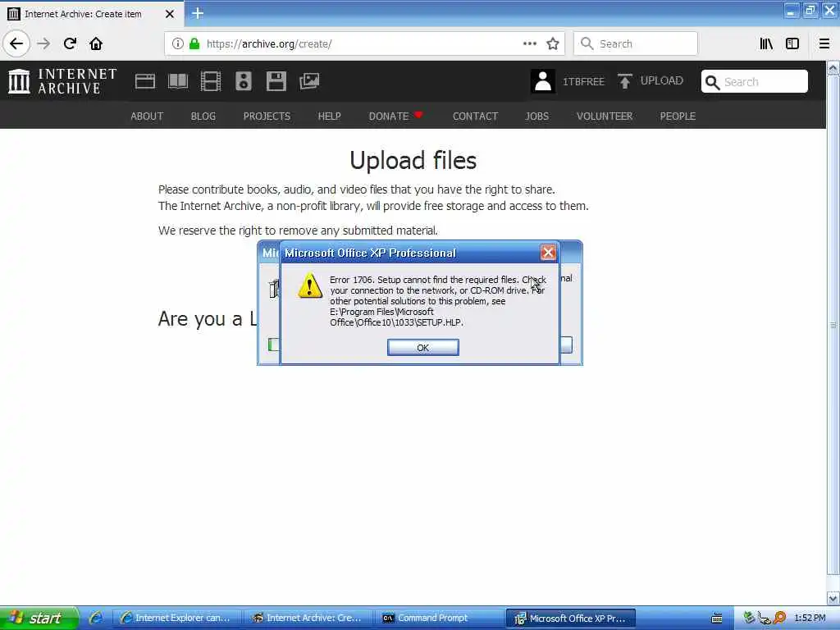
Task: Open the ABOUT menu item
Action: pos(147,116)
